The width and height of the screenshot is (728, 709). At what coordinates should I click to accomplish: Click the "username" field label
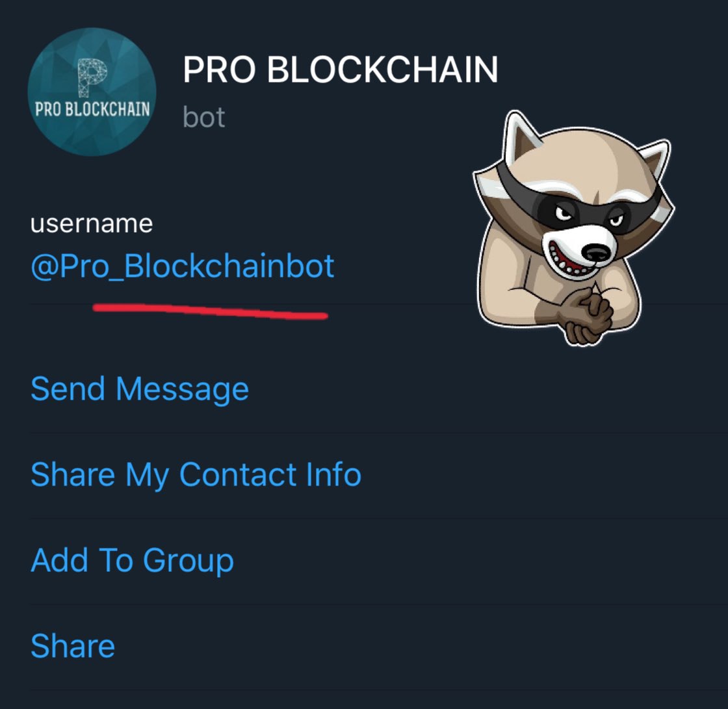point(92,224)
